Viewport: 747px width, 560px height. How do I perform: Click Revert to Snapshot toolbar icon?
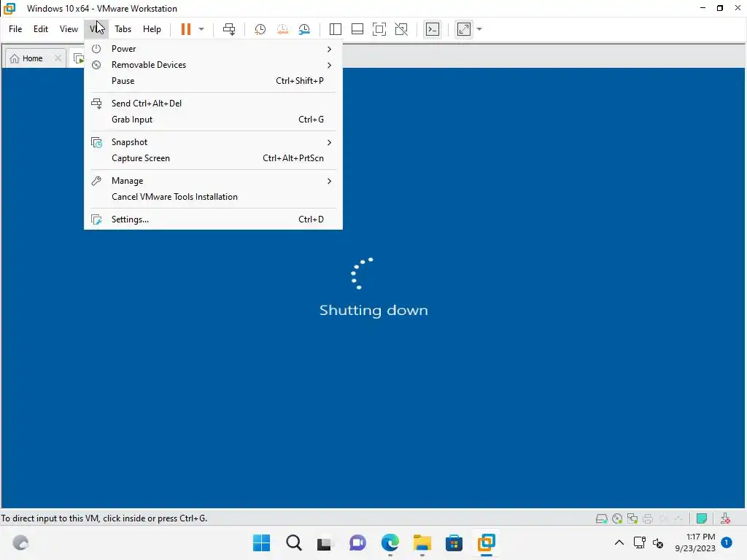282,29
